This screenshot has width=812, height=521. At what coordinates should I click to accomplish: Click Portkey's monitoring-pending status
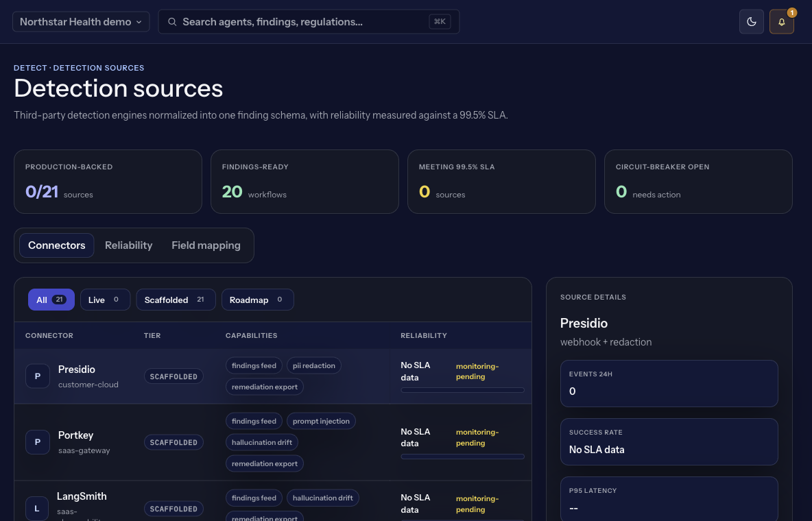[x=477, y=437]
